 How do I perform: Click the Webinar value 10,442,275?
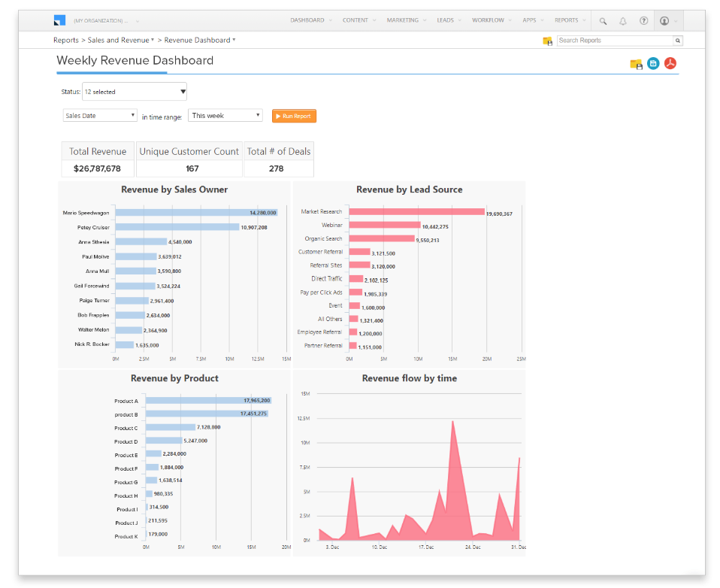point(435,226)
